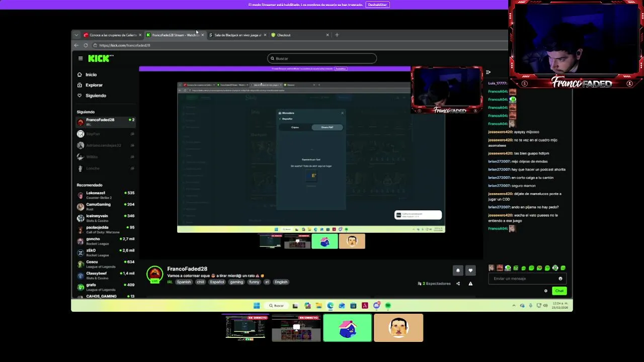The image size is (644, 362).
Task: Click the Enviar un mensaje chat field
Action: click(523, 279)
